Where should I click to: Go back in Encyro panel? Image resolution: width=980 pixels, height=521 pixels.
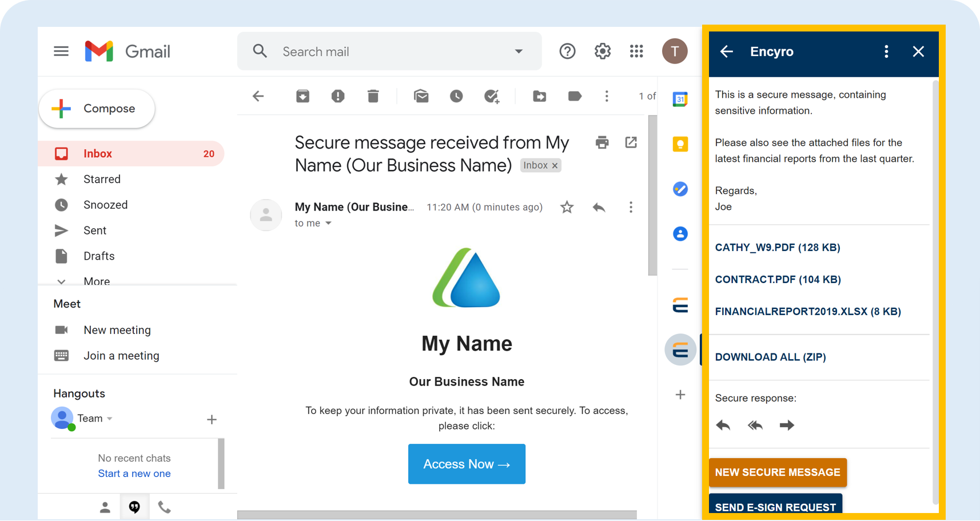(x=727, y=51)
